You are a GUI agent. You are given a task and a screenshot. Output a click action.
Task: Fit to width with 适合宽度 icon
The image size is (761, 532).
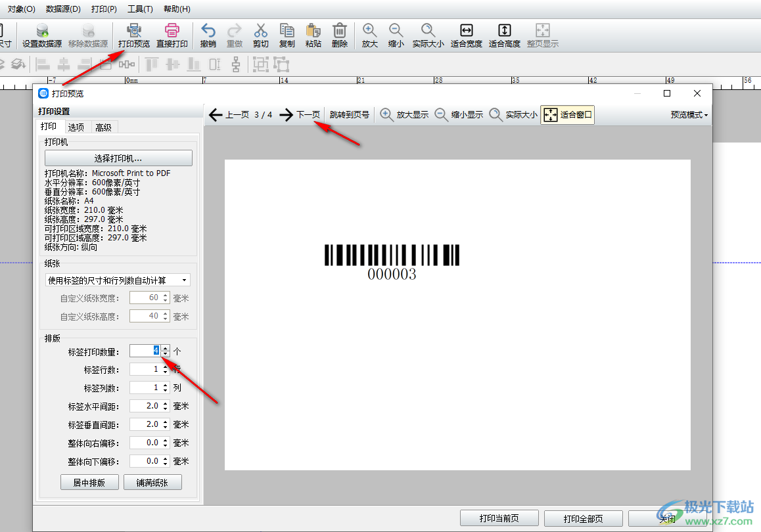[466, 35]
